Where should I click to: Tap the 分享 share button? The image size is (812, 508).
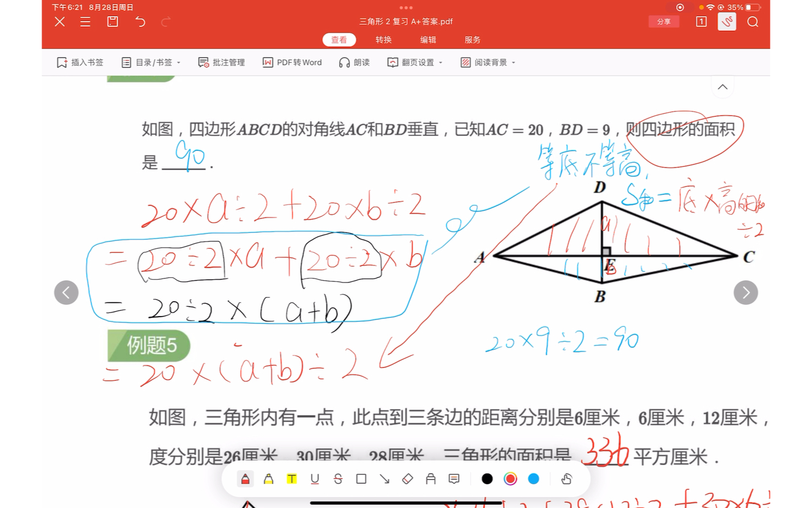(x=663, y=22)
